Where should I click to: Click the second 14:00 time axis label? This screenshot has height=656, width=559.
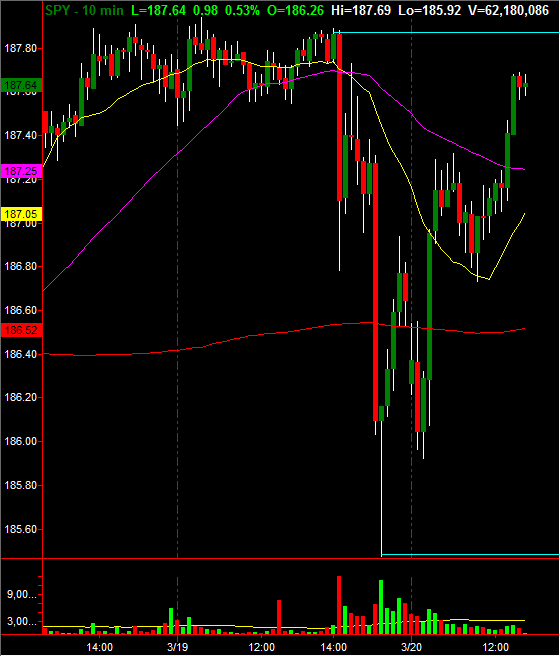click(333, 647)
